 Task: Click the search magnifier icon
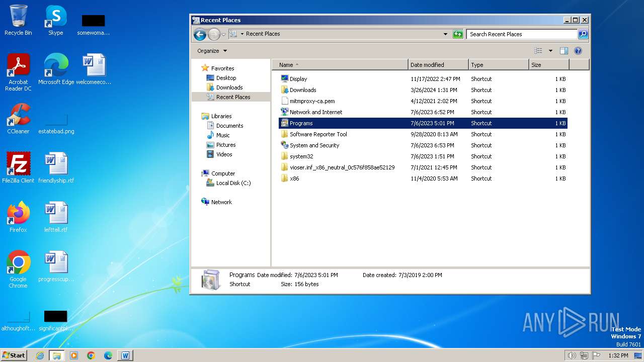point(583,34)
